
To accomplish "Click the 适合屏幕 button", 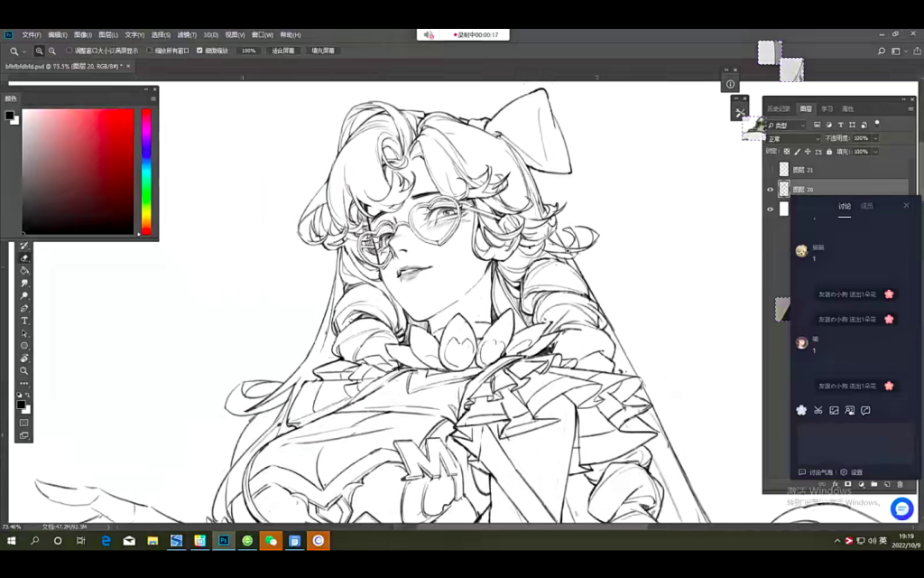I will point(282,51).
